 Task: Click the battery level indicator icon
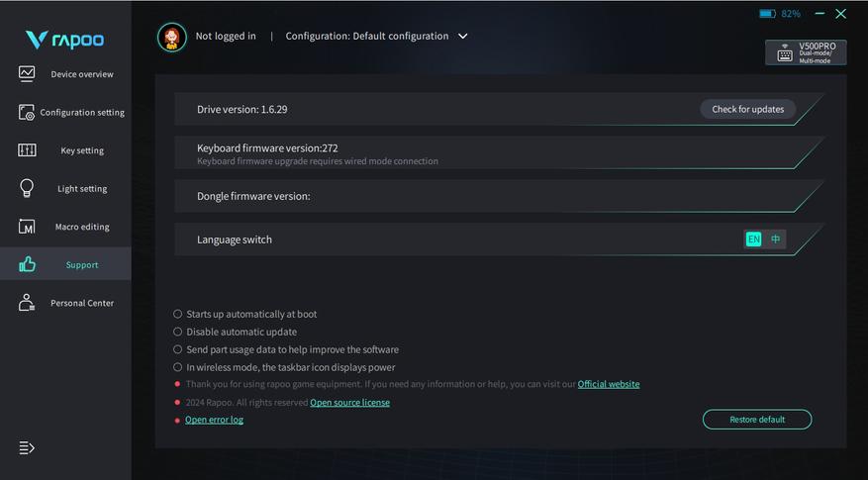[x=767, y=14]
